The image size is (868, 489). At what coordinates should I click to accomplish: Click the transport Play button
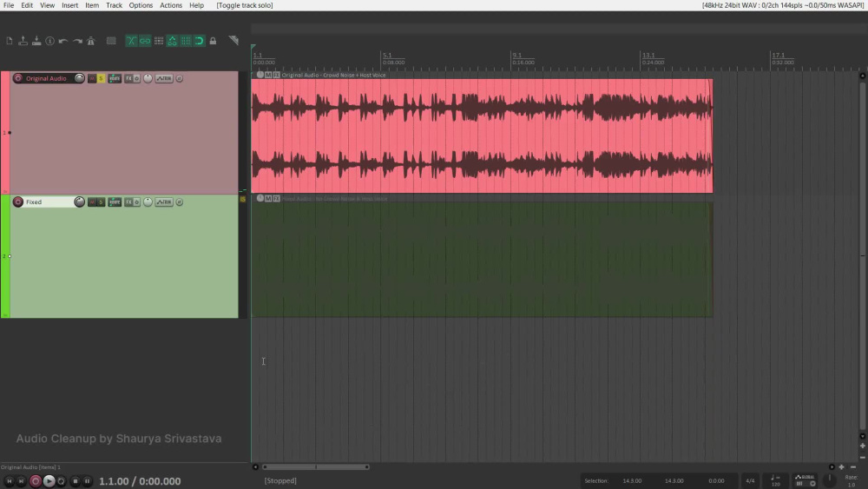coord(49,481)
